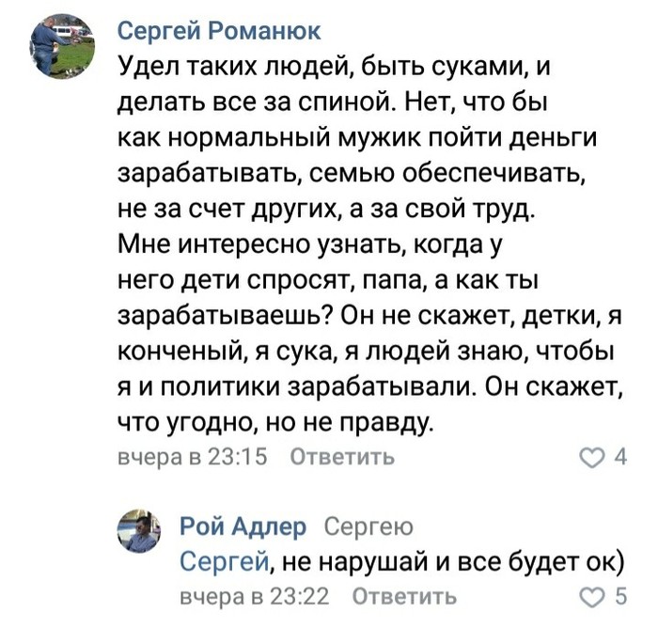Like Рой Адлер's reply with the heart

pyautogui.click(x=594, y=596)
